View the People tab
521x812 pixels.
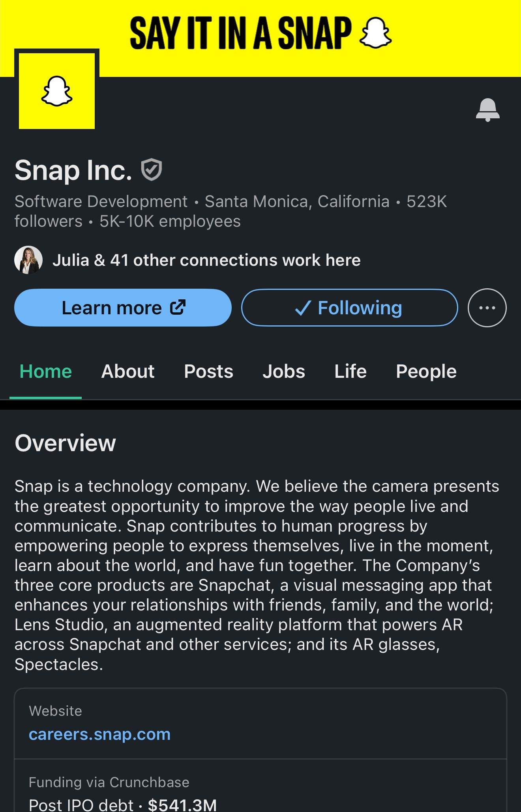coord(426,371)
